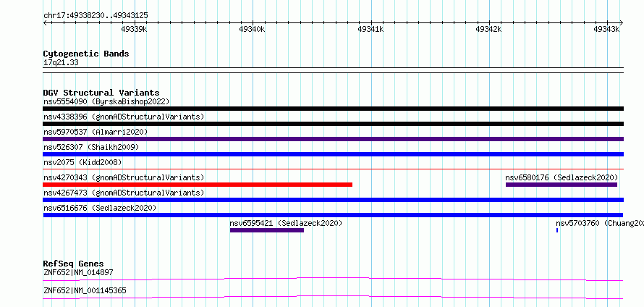Open variant nsv6595421 (Sedlazeck2020) label
The width and height of the screenshot is (644, 307).
coord(286,223)
